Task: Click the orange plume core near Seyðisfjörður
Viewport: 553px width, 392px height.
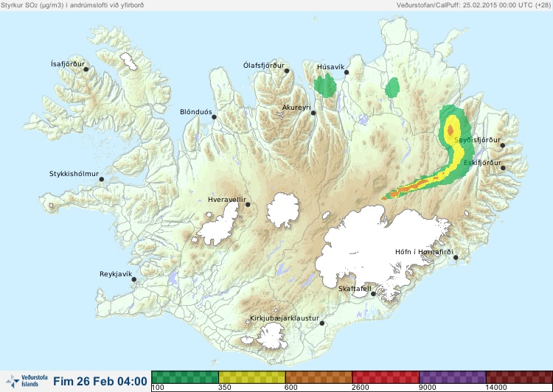Action: 451,130
